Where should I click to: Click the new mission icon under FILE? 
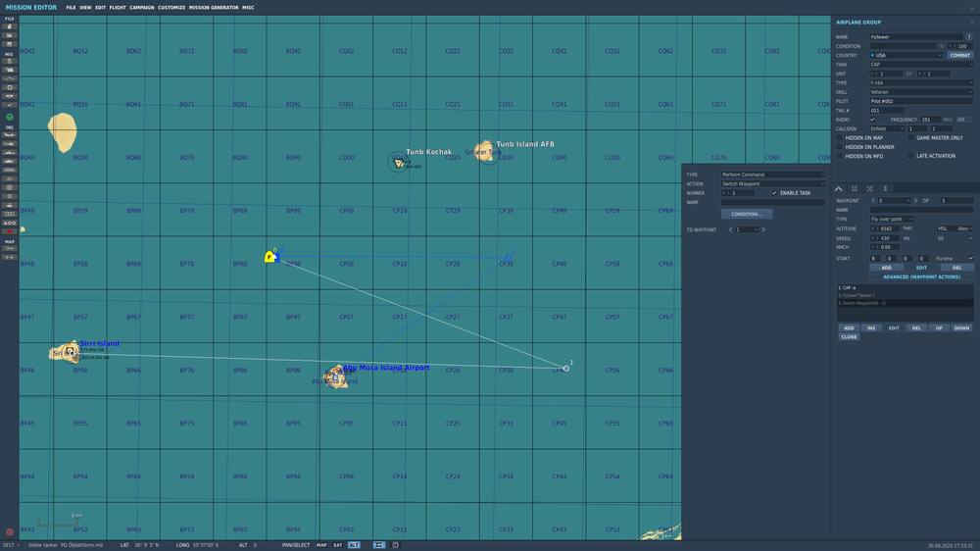[10, 26]
